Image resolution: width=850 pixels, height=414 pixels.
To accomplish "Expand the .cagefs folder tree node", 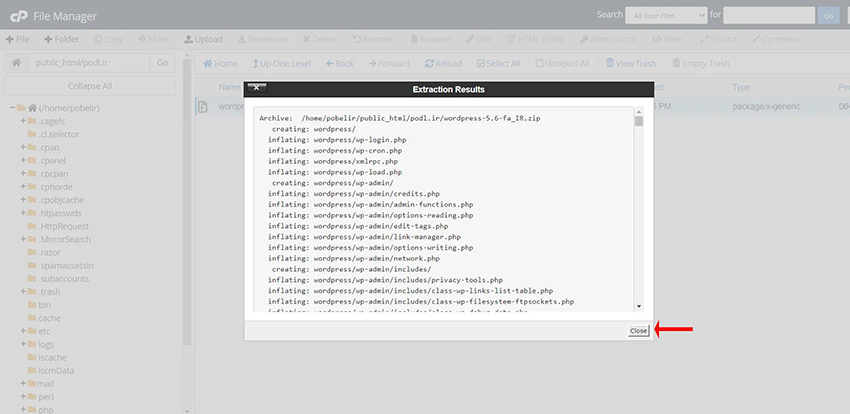I will click(x=23, y=121).
